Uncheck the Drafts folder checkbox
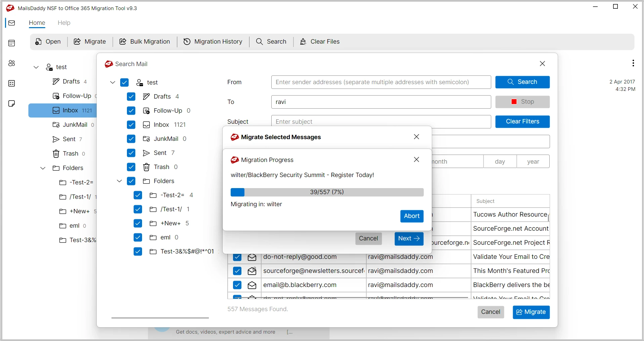644x341 pixels. pyautogui.click(x=131, y=97)
